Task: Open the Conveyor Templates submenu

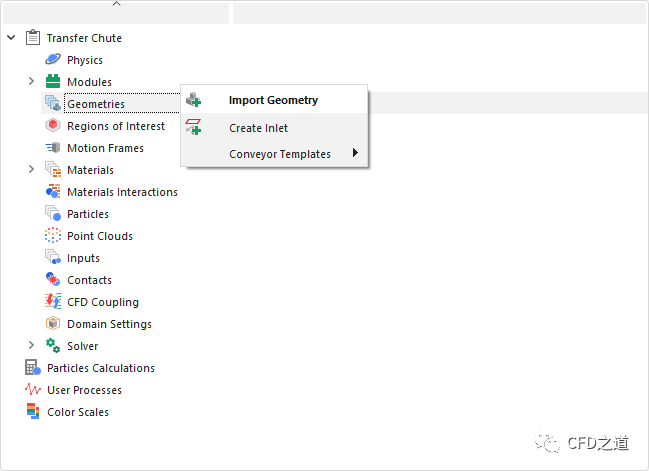Action: pos(280,154)
